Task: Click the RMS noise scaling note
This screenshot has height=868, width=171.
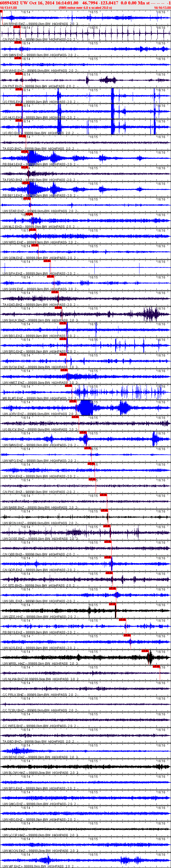Action: coord(85,8)
